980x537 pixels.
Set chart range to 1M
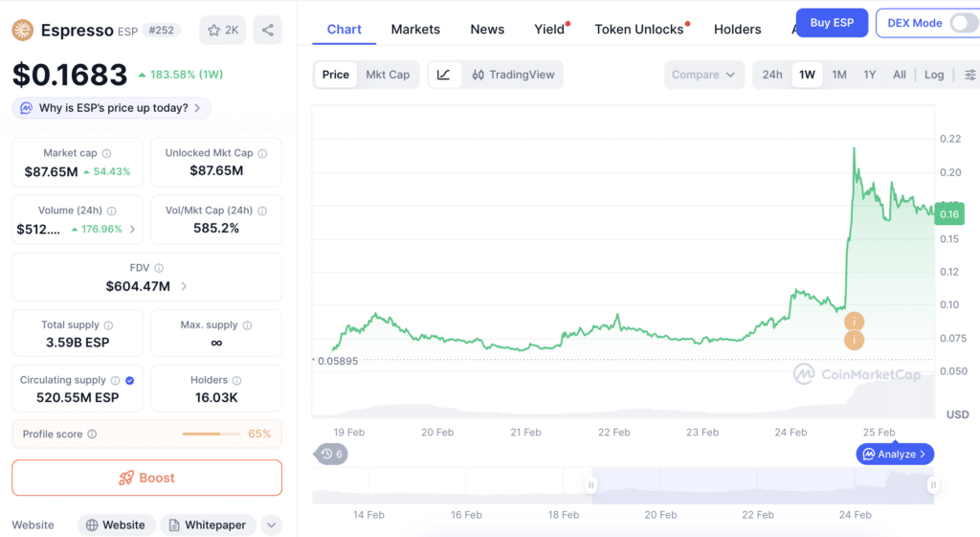coord(839,75)
